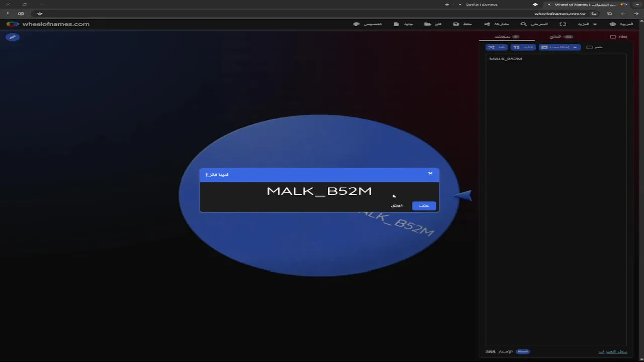The image size is (644, 362).
Task: Expand the More dropdown menu
Action: [587, 24]
